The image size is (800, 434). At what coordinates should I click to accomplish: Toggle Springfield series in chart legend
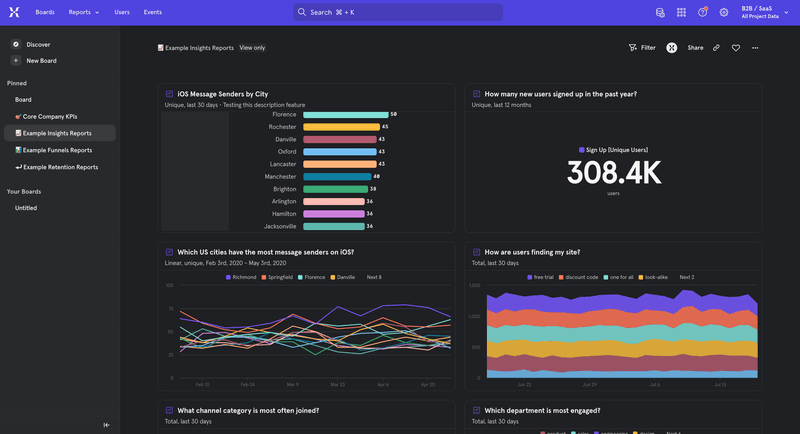point(278,277)
